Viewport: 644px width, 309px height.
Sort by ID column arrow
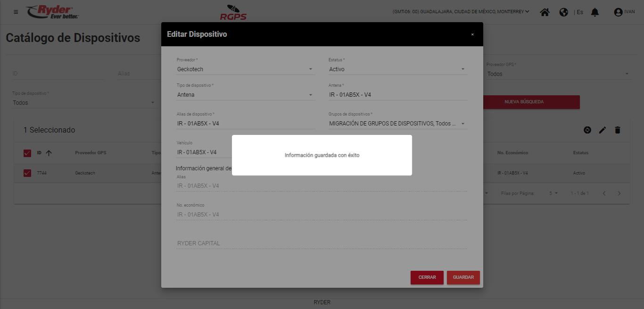pyautogui.click(x=49, y=153)
